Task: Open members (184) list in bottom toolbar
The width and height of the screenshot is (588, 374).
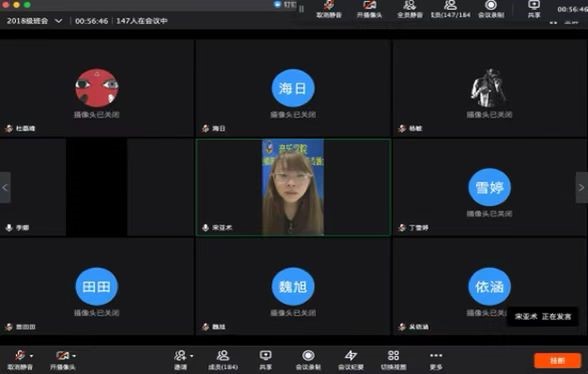Action: (x=223, y=359)
